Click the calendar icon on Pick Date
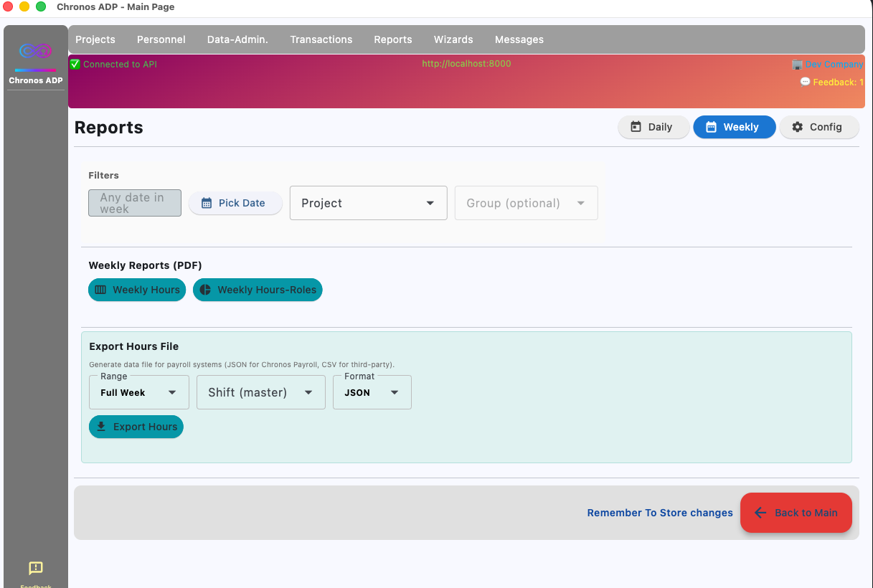 [207, 203]
